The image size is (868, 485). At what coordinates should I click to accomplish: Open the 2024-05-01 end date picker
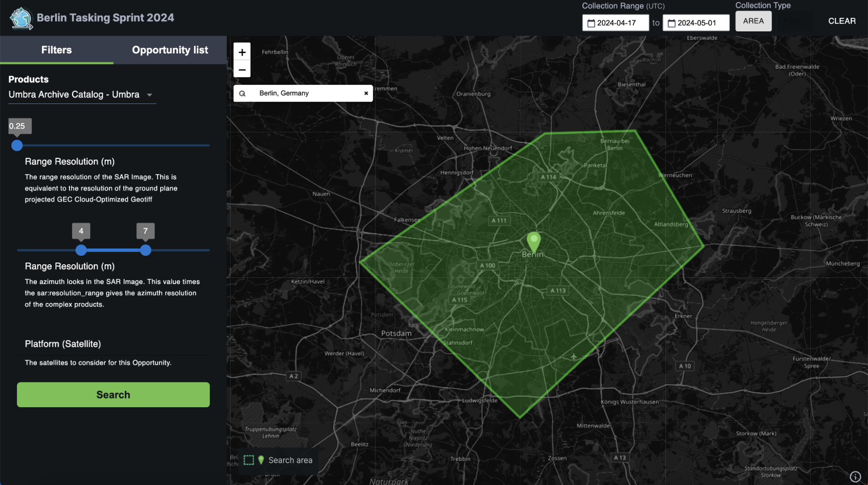(696, 23)
